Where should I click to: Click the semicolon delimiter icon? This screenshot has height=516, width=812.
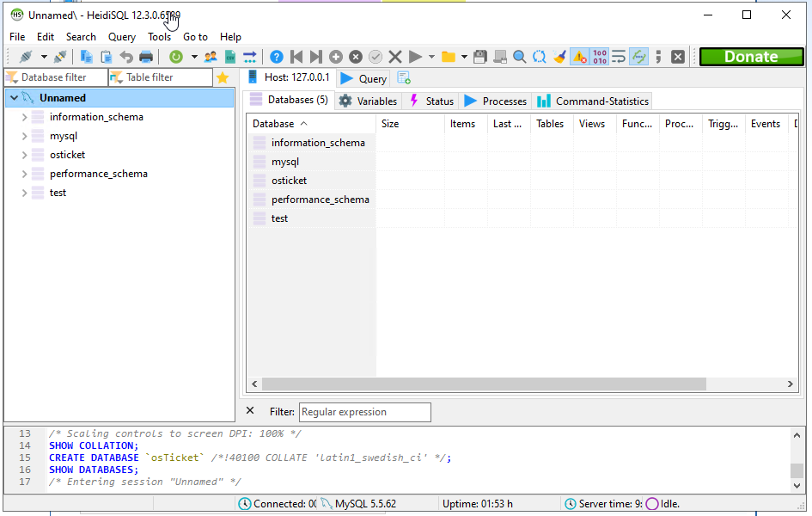point(658,57)
